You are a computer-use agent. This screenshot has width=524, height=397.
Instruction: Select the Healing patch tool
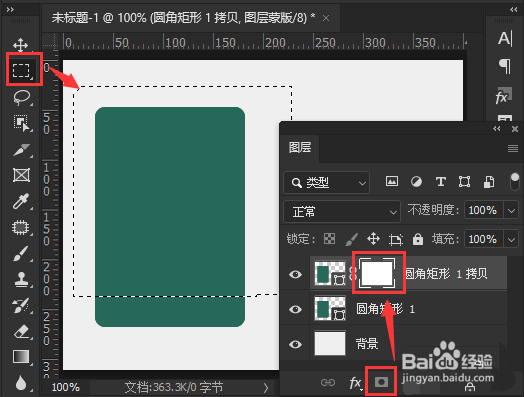21,227
